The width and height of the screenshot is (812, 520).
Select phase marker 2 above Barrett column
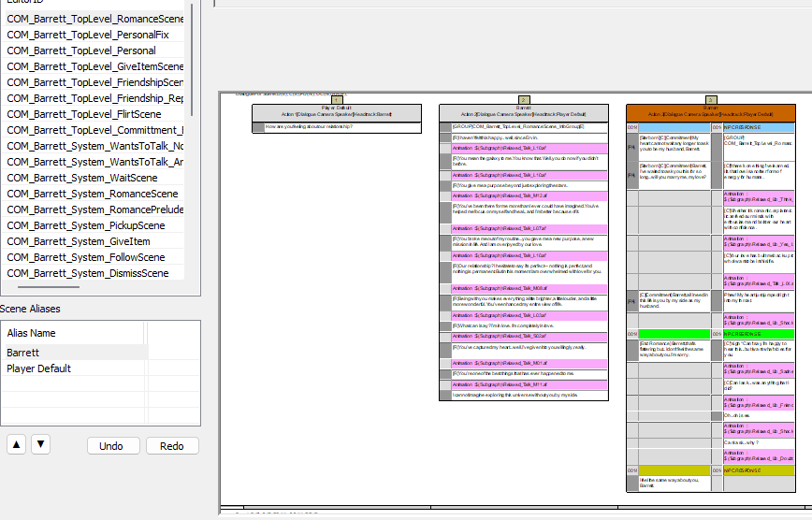[524, 99]
